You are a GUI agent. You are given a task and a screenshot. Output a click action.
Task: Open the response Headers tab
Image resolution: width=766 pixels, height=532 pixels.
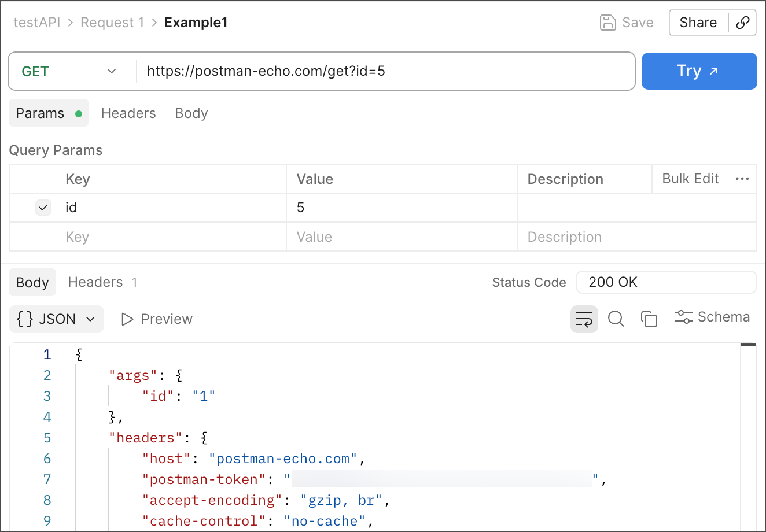[x=95, y=282]
